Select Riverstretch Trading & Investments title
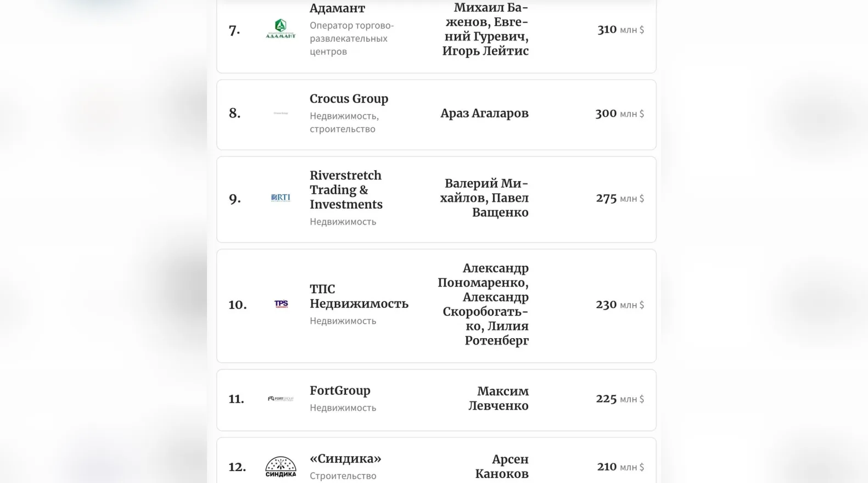 click(346, 190)
